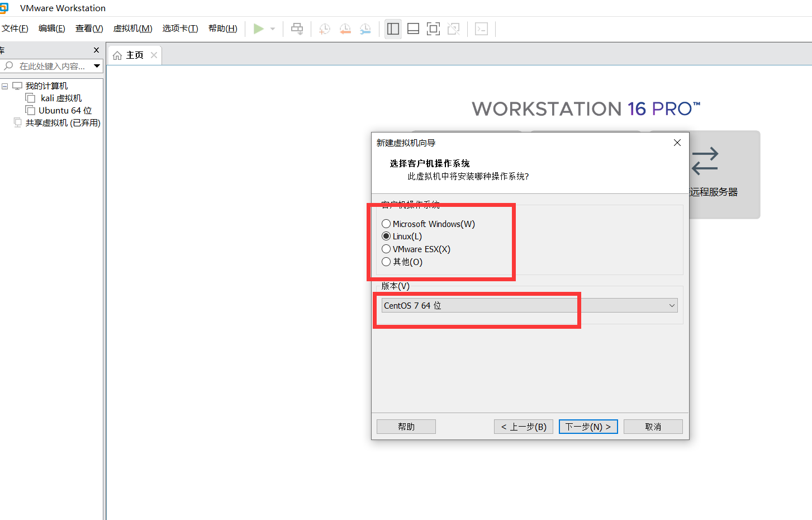
Task: Collapse the 我的计算机 tree node
Action: (4, 86)
